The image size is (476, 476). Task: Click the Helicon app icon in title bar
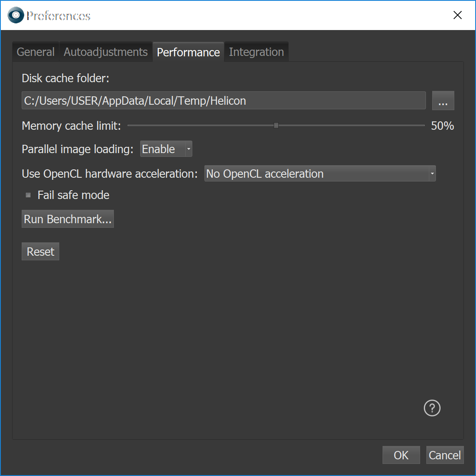[16, 15]
